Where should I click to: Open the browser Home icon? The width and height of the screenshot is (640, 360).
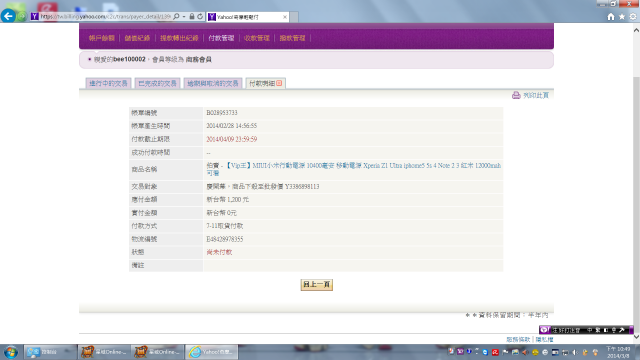(611, 17)
